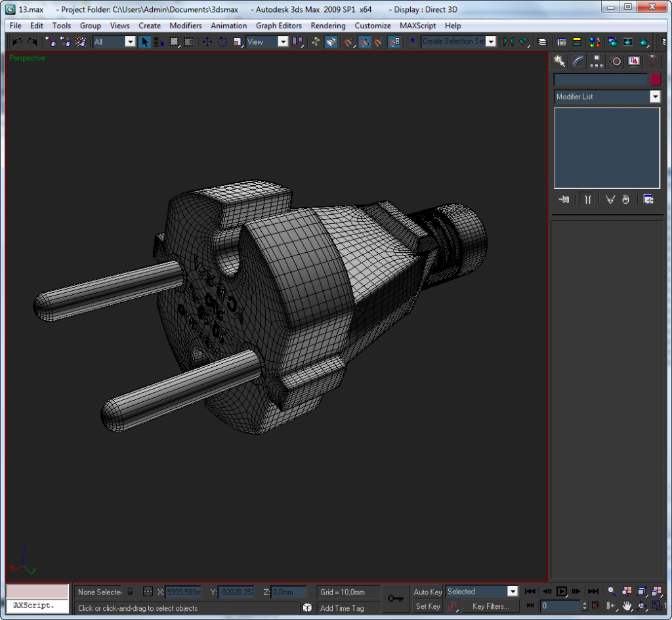672x620 pixels.
Task: Select the Select and Move tool
Action: point(207,42)
